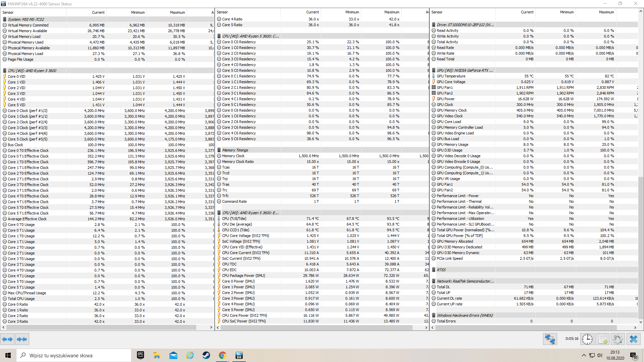
Task: Click the GPU Power lightning icon
Action: (x=434, y=99)
